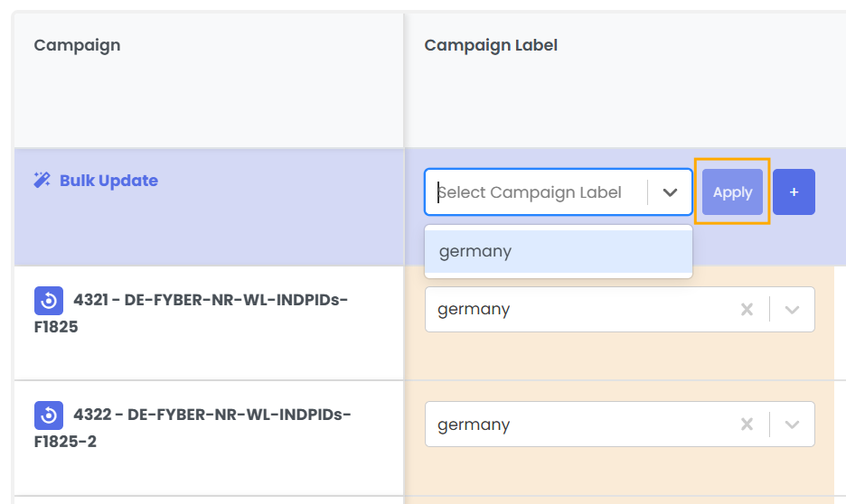This screenshot has width=846, height=504.
Task: Open label dropdown arrow for campaign 4322
Action: click(x=793, y=425)
